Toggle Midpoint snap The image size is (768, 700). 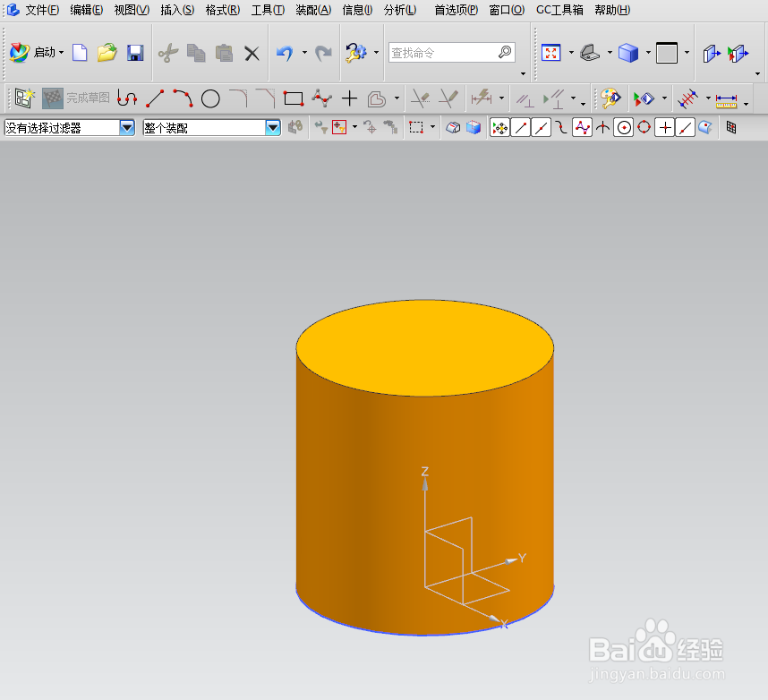(x=541, y=128)
